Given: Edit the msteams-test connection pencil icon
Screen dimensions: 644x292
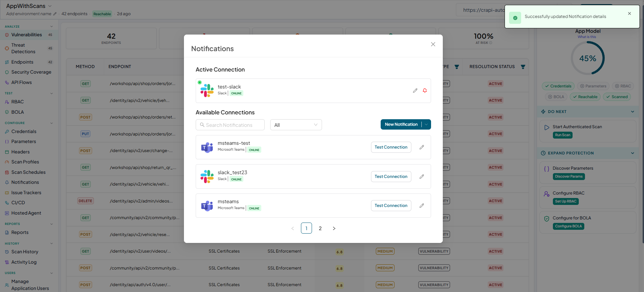Looking at the screenshot, I should pyautogui.click(x=422, y=147).
